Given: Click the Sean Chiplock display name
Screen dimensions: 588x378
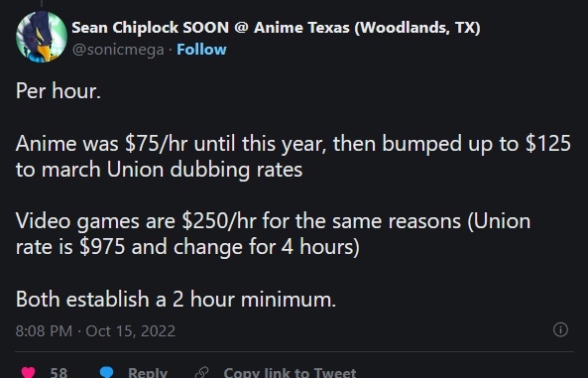Looking at the screenshot, I should 276,28.
